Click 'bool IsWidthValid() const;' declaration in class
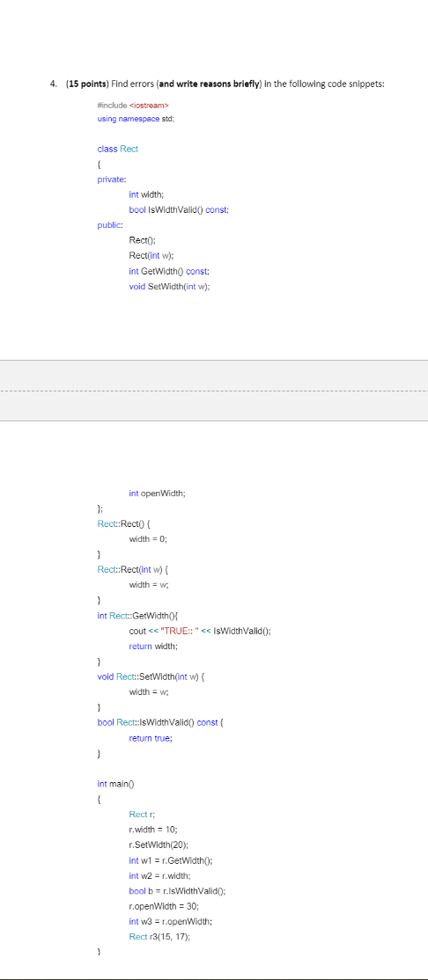 (179, 210)
